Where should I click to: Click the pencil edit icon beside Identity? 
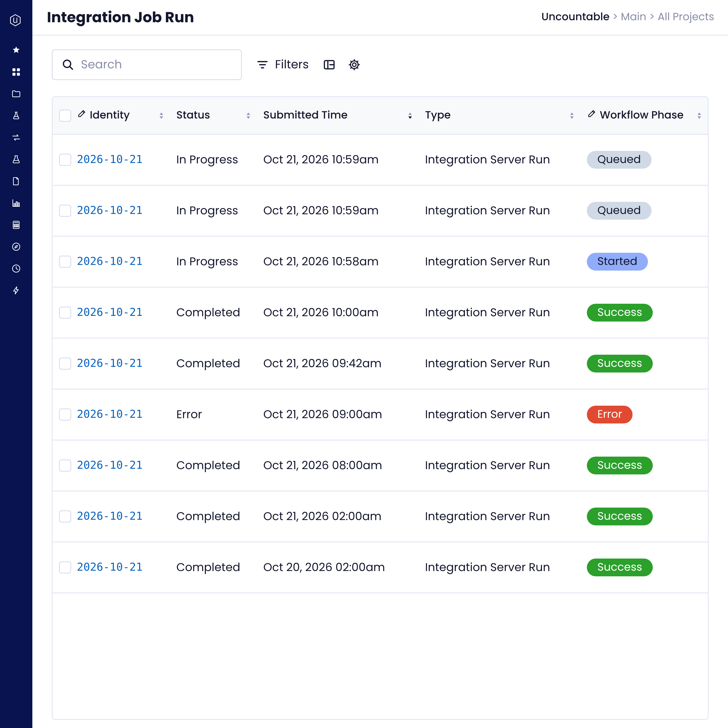click(81, 114)
